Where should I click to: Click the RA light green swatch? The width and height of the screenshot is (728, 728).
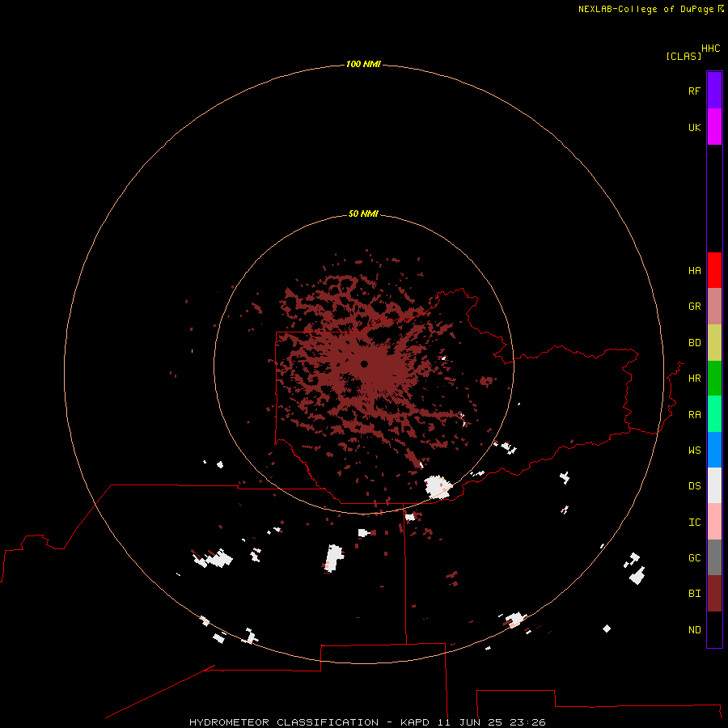(x=714, y=414)
